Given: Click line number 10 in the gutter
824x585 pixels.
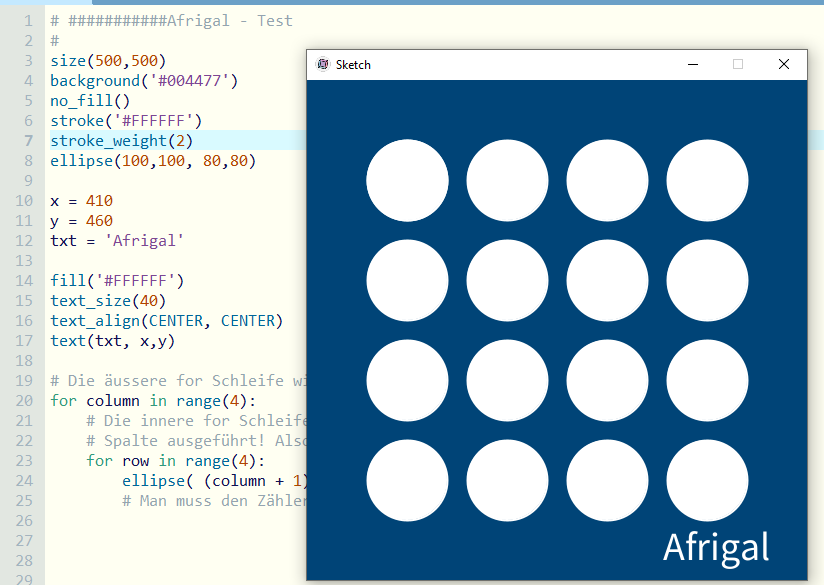Looking at the screenshot, I should tap(25, 200).
